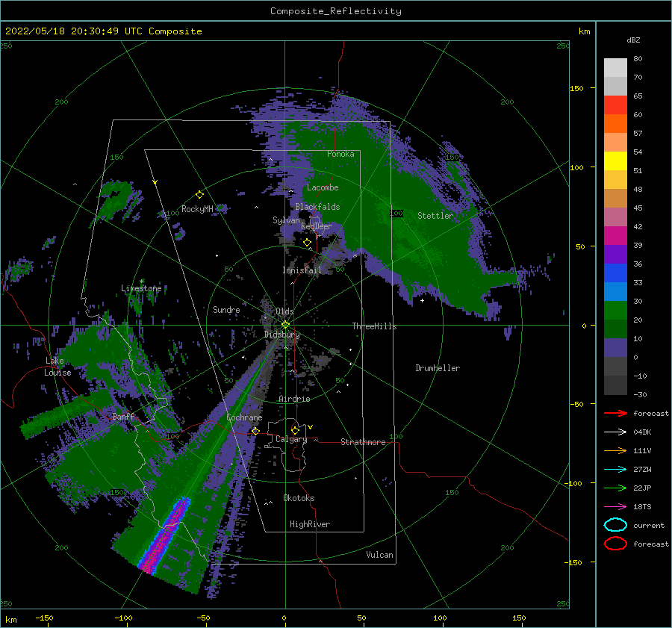The height and width of the screenshot is (628, 672).
Task: Click the Sundre city label
Action: coord(226,309)
